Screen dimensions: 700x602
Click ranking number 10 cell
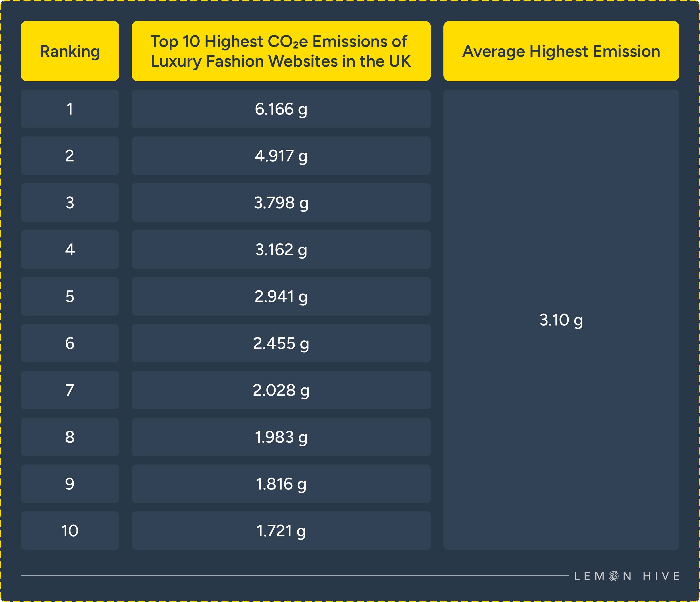tap(70, 531)
